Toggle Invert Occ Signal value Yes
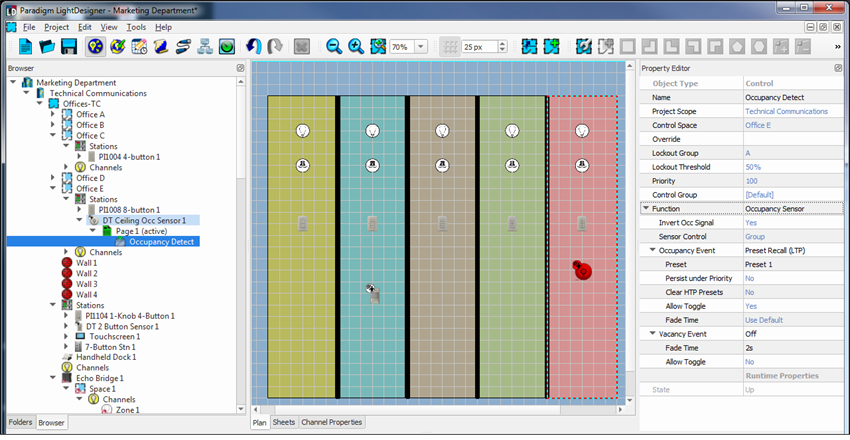 pos(751,222)
